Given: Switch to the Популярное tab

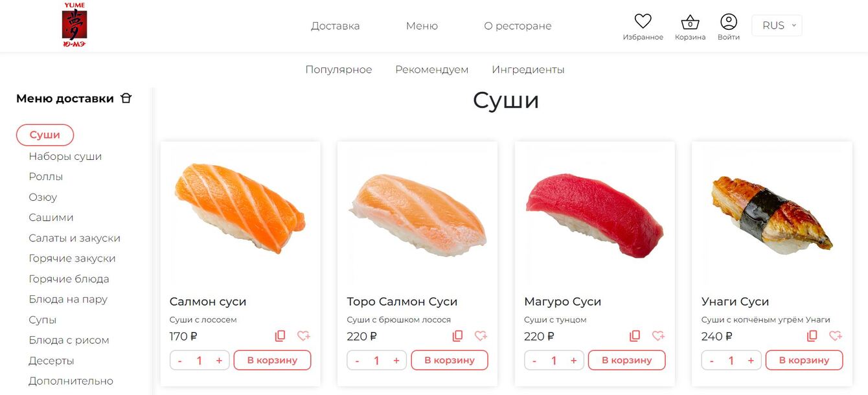Looking at the screenshot, I should coord(339,69).
